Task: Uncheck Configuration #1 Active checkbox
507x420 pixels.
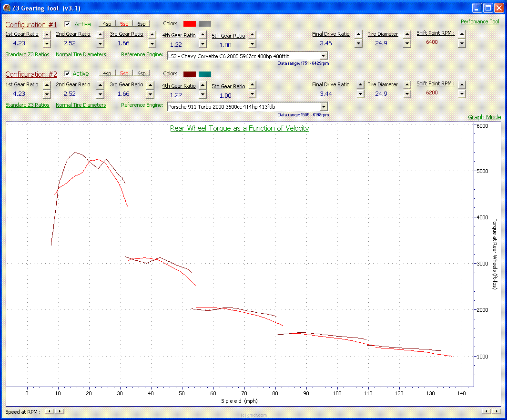Action: click(67, 24)
